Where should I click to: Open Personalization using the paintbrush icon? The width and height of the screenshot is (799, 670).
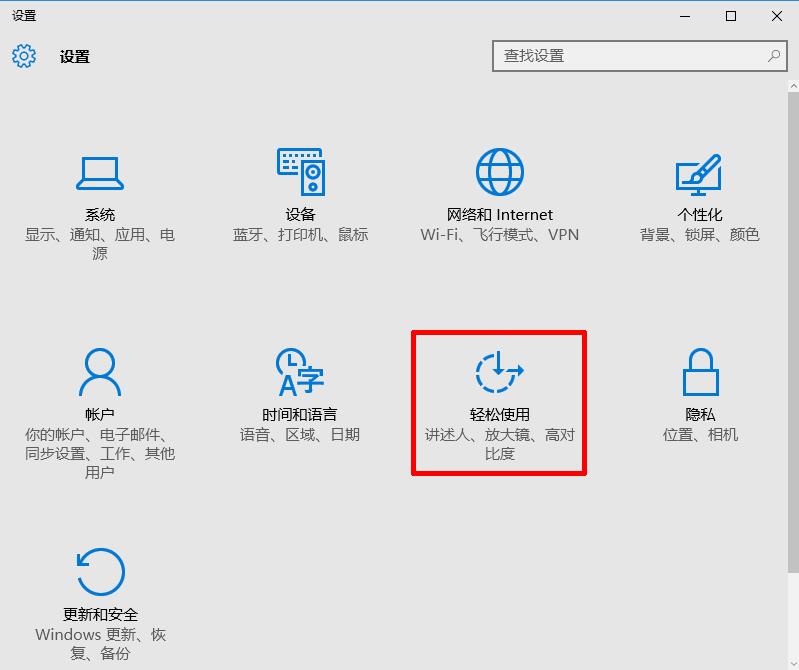[699, 174]
